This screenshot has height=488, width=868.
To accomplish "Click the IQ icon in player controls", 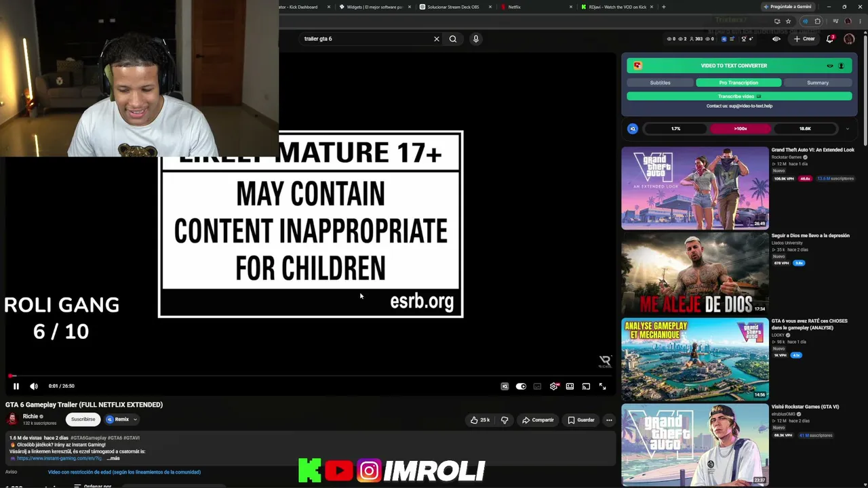I will pos(505,386).
